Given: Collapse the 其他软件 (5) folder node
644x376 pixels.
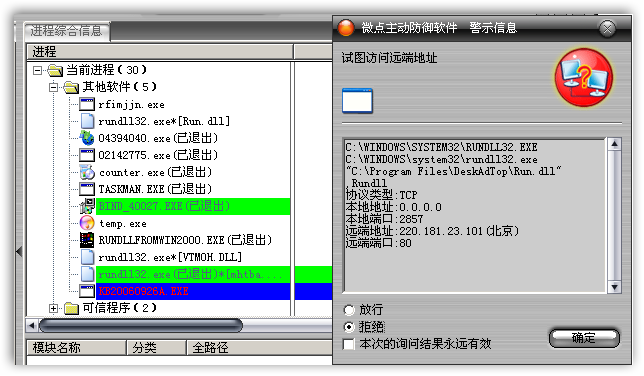Looking at the screenshot, I should (53, 87).
